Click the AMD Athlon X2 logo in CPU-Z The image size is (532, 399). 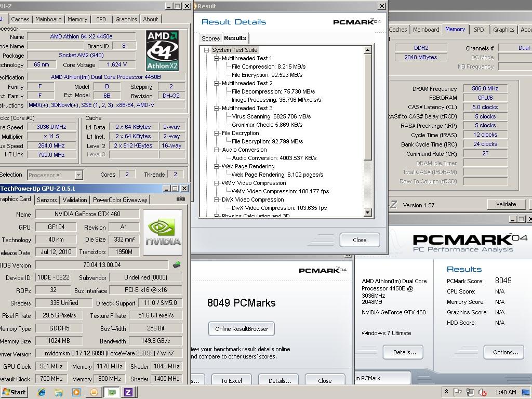pos(163,50)
